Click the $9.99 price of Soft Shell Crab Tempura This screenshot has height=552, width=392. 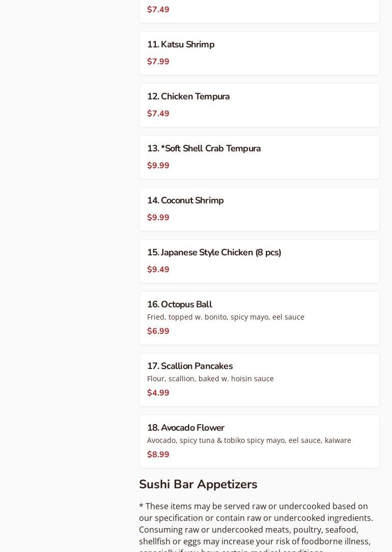(158, 166)
